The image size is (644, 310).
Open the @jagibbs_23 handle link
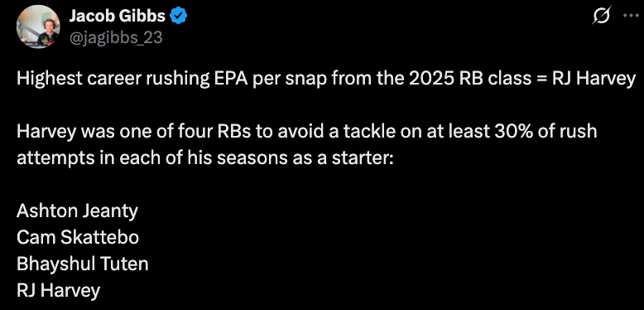[115, 38]
